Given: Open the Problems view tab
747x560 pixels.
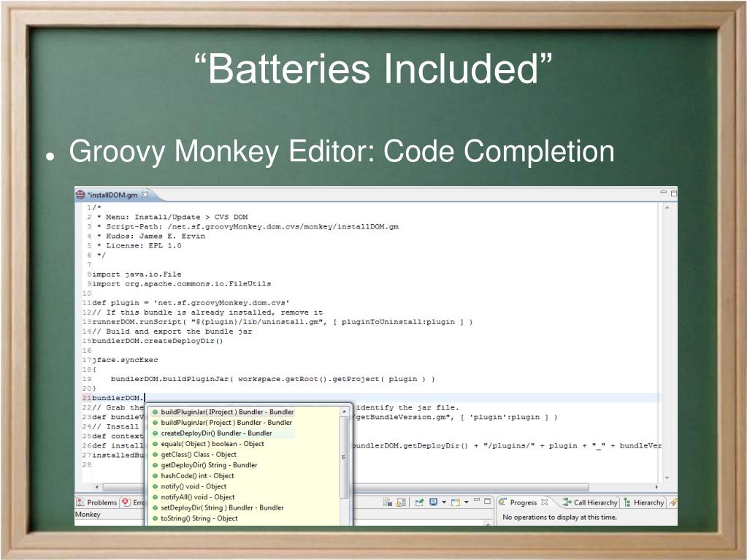Looking at the screenshot, I should [x=97, y=502].
